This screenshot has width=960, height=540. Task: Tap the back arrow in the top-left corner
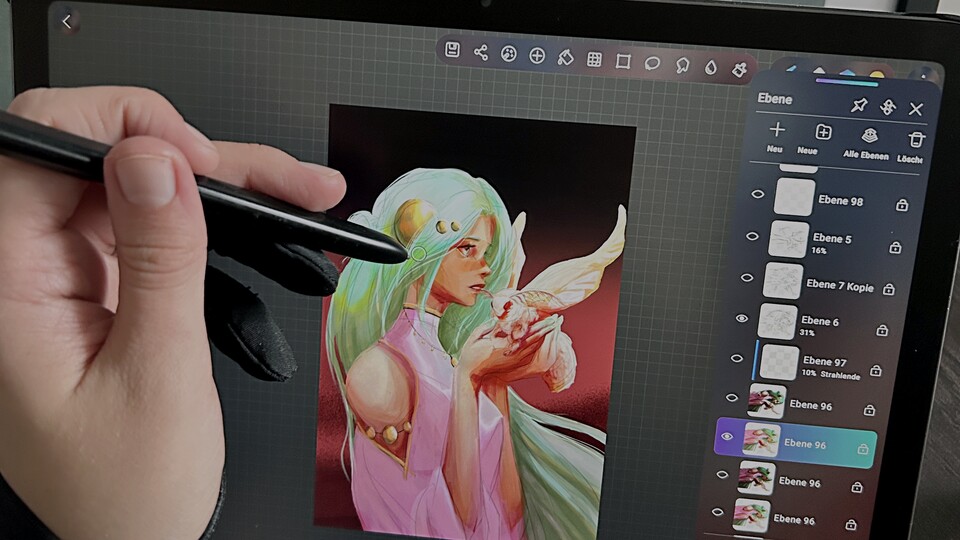(x=67, y=22)
